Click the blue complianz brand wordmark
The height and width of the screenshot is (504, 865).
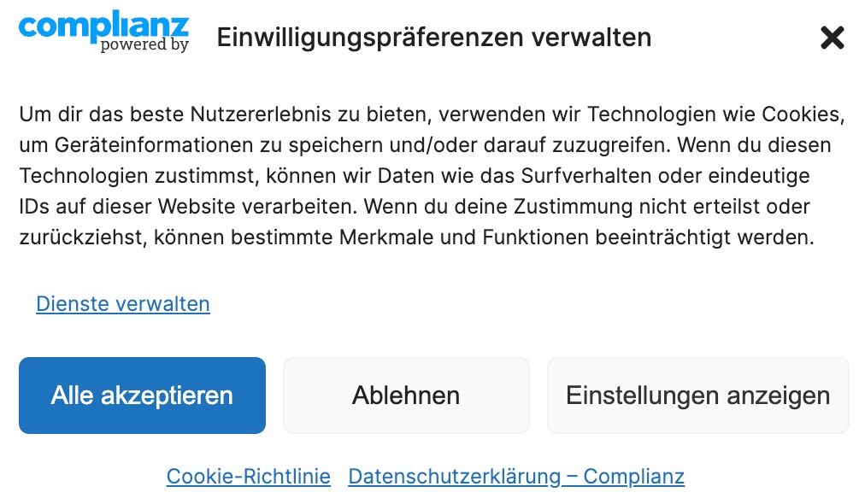click(103, 26)
